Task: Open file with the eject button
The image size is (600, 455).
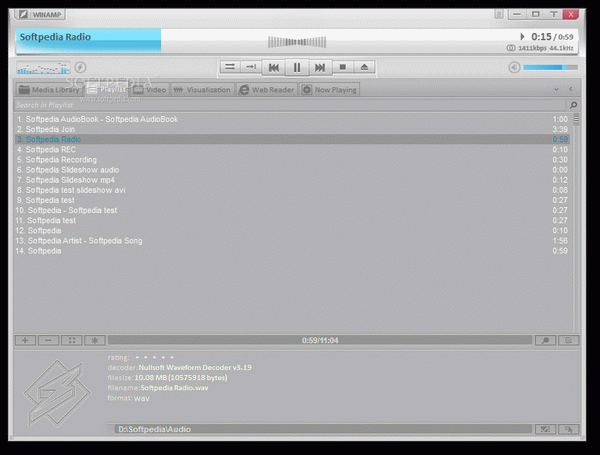Action: pos(364,67)
